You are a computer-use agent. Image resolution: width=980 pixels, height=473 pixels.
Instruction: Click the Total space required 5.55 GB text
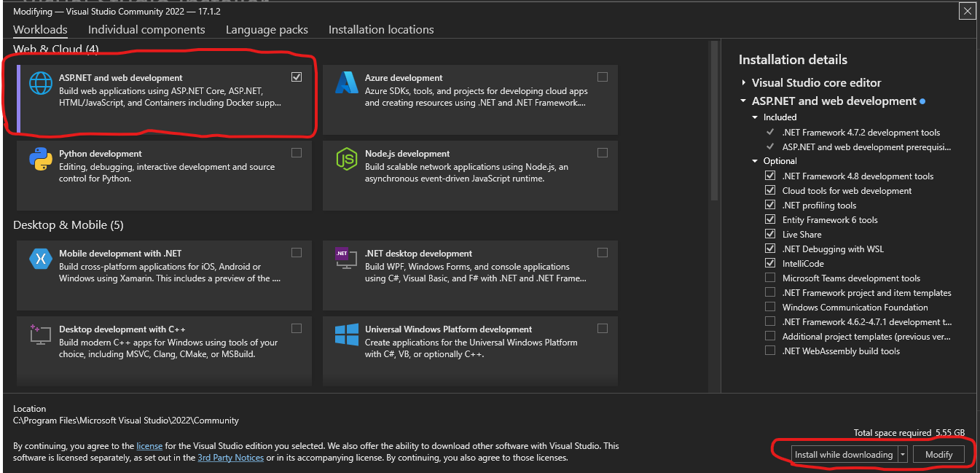(x=909, y=433)
